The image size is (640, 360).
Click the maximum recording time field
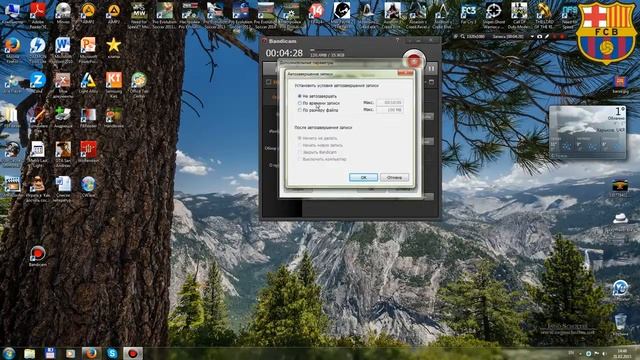click(x=390, y=103)
